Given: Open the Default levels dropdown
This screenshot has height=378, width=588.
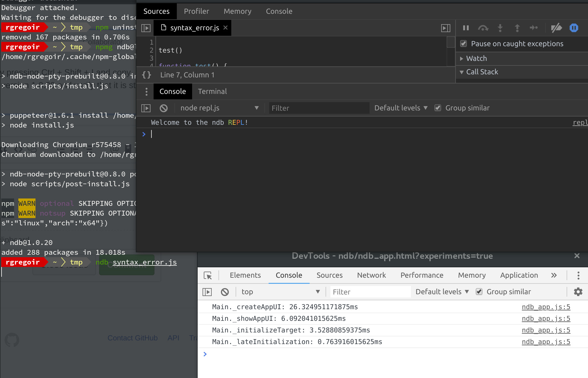Looking at the screenshot, I should coord(400,108).
